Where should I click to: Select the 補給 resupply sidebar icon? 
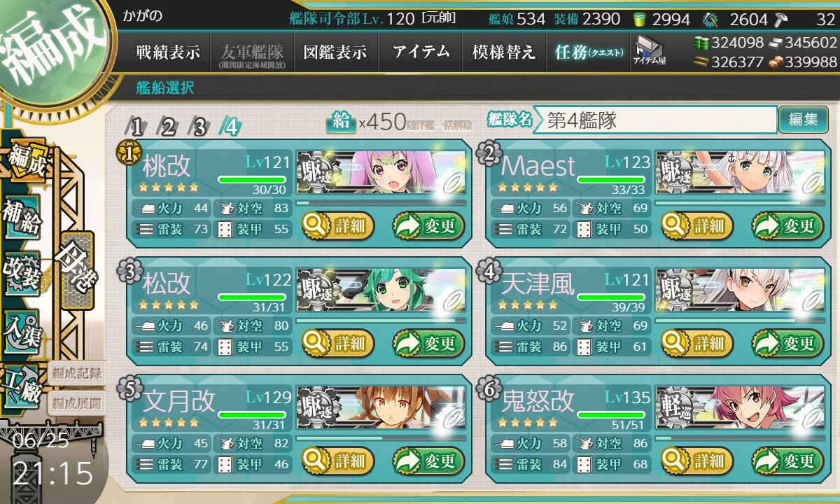(22, 216)
